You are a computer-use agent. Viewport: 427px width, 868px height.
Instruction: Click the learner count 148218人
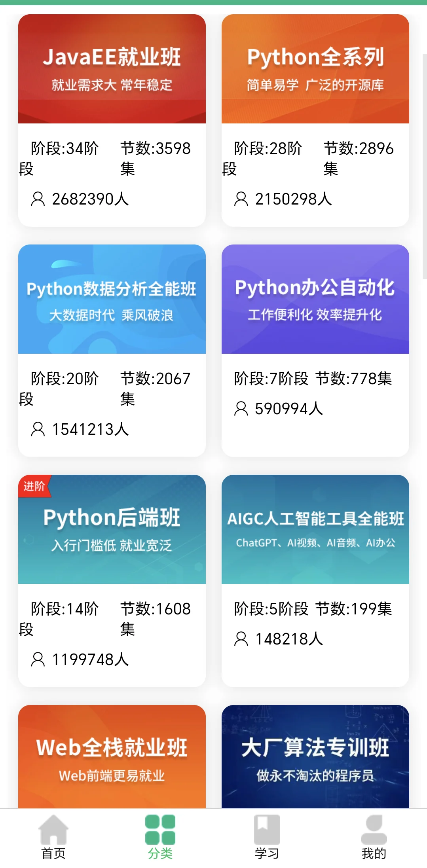289,639
